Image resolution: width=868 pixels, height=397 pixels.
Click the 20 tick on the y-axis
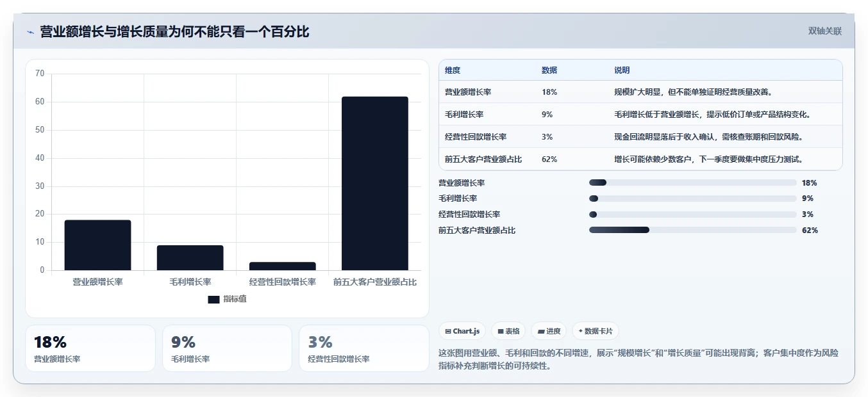40,214
